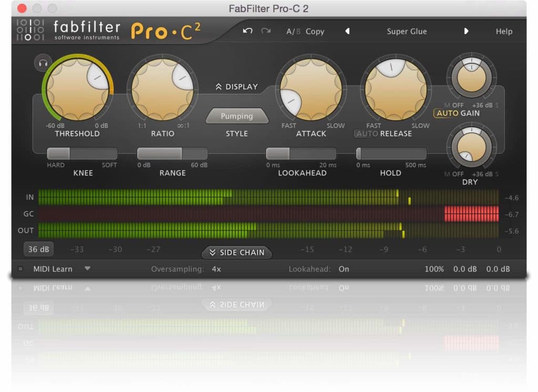Screen dimensions: 538x392
Task: Toggle the MIDI Learn indicator dot
Action: (20, 269)
